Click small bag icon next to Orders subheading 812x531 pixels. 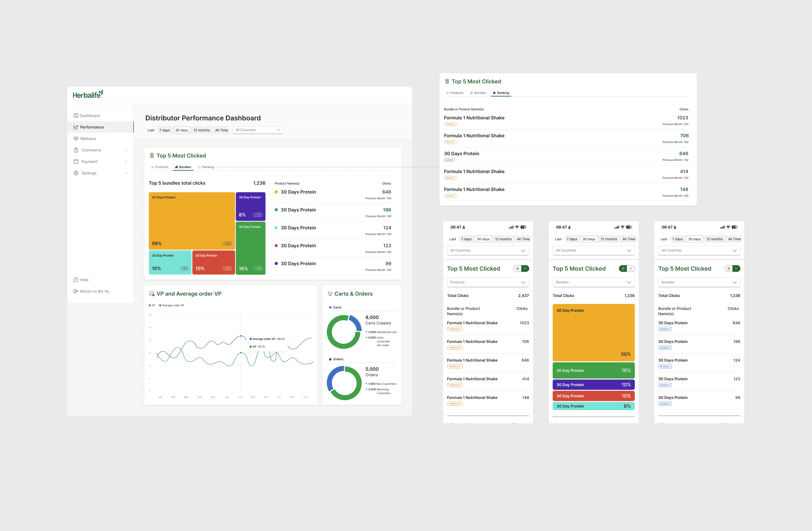pyautogui.click(x=330, y=359)
